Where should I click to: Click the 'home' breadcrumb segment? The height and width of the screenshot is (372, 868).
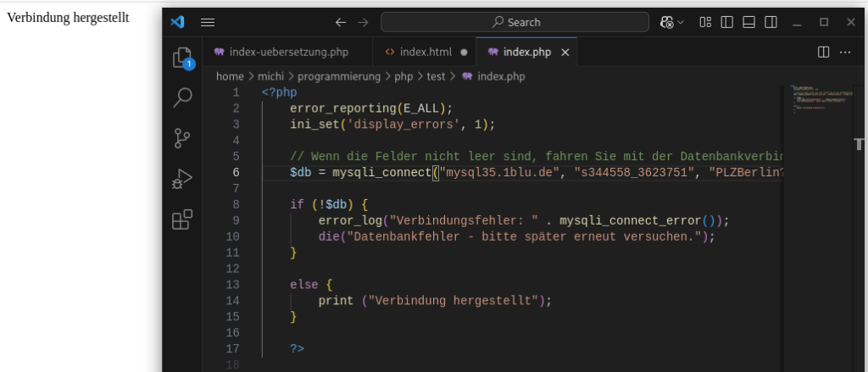point(229,76)
